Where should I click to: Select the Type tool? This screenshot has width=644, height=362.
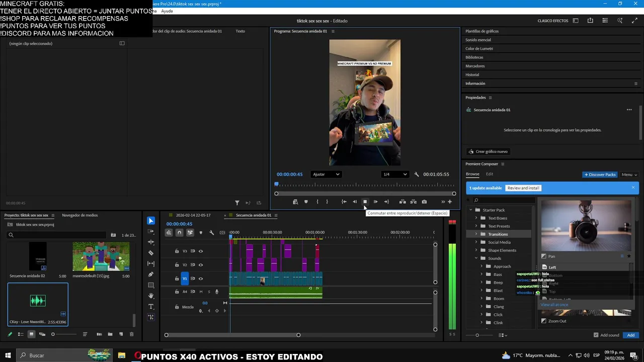click(151, 306)
